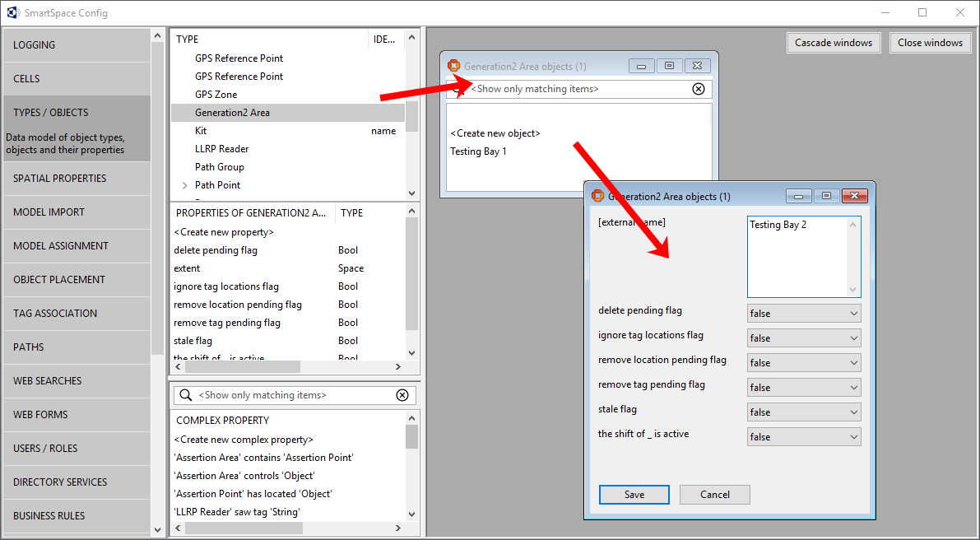Click the SmartSpace Config icon in the title bar
This screenshot has width=980, height=540.
13,12
